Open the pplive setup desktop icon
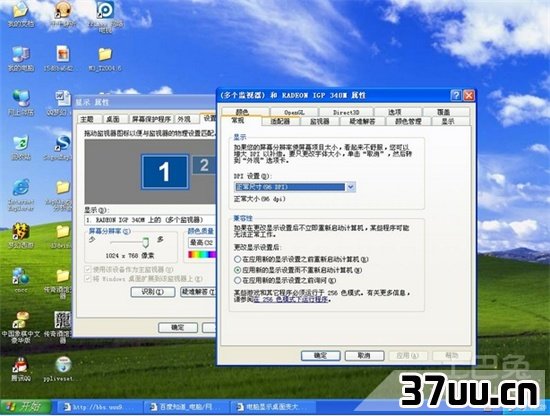This screenshot has width=550, height=416. (x=63, y=365)
